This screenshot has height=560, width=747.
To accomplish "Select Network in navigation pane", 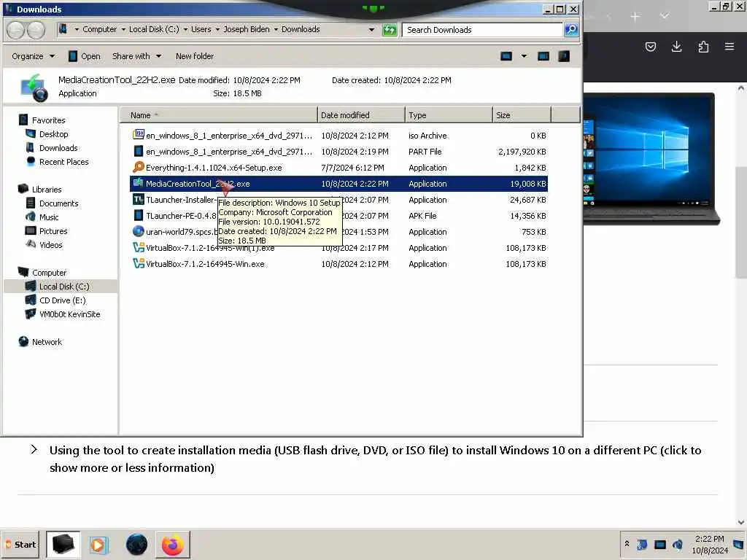I will 47,342.
